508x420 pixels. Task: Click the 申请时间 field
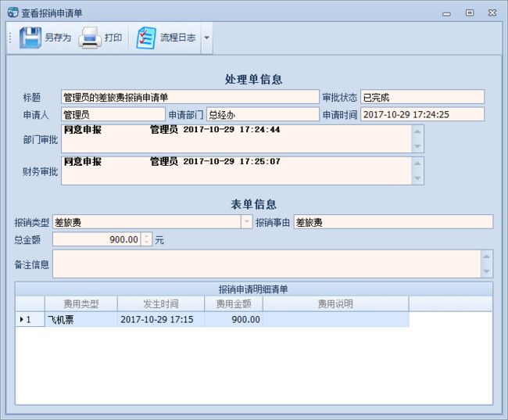point(422,114)
